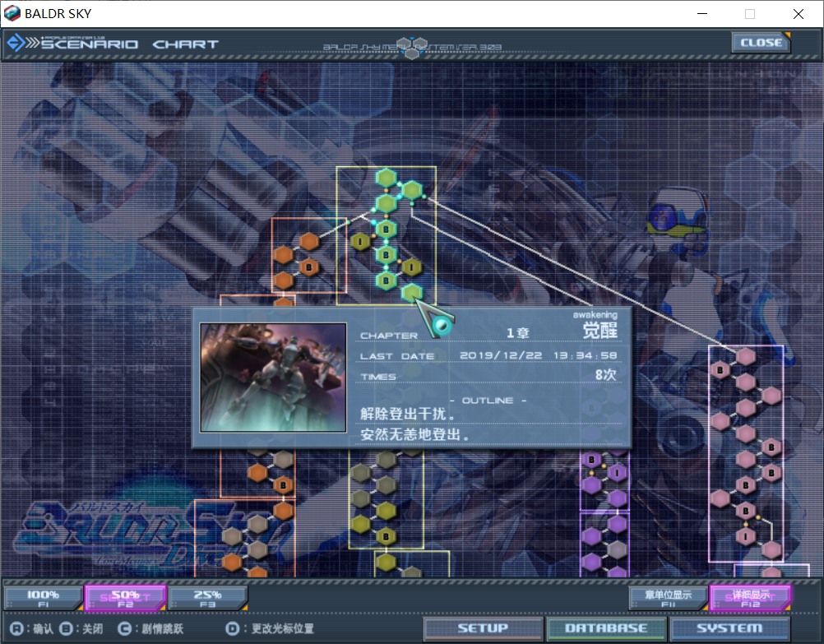824x644 pixels.
Task: Open the DATABASE menu
Action: click(606, 628)
